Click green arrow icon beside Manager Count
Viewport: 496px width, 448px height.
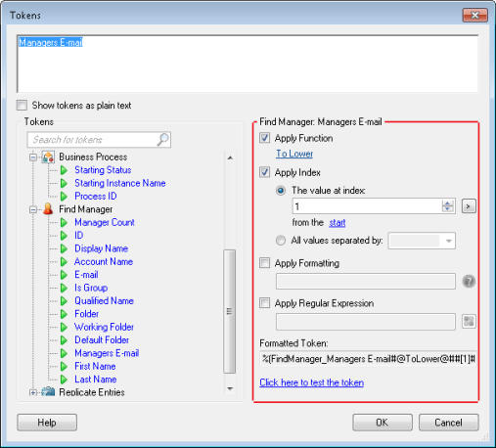click(64, 222)
